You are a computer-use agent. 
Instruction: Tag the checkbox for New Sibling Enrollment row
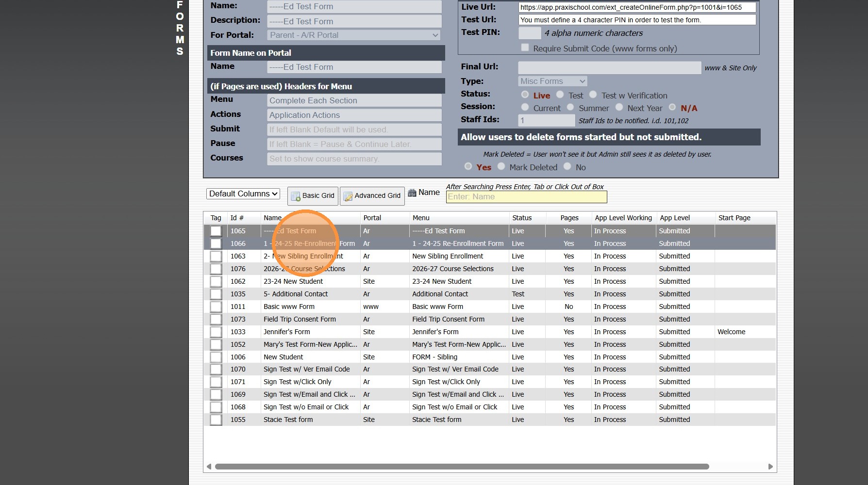(x=216, y=256)
